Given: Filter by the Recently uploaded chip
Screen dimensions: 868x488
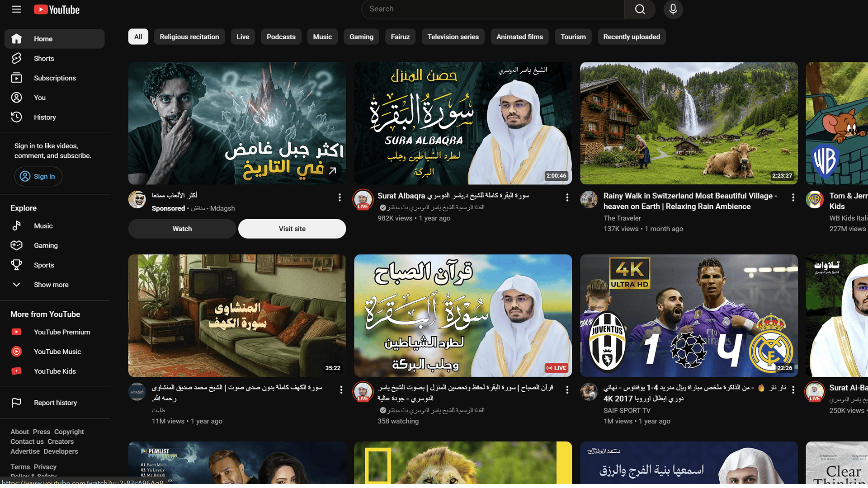Looking at the screenshot, I should tap(632, 37).
